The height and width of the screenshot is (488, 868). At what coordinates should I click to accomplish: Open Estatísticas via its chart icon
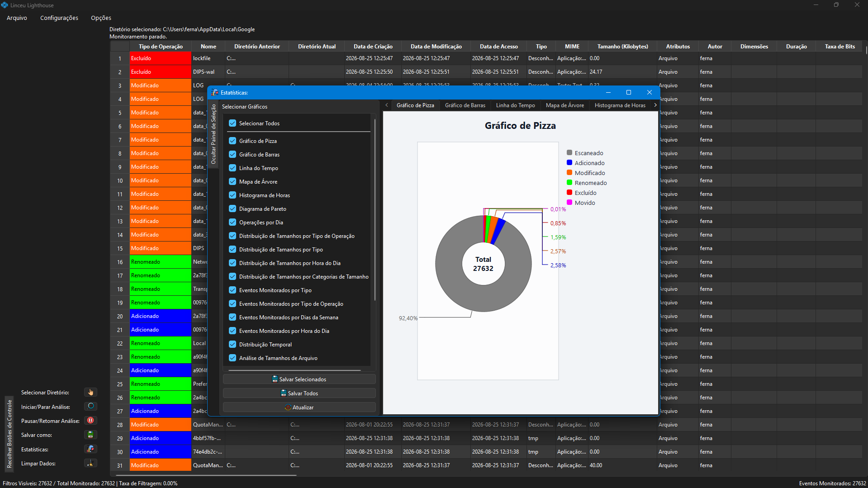click(90, 449)
